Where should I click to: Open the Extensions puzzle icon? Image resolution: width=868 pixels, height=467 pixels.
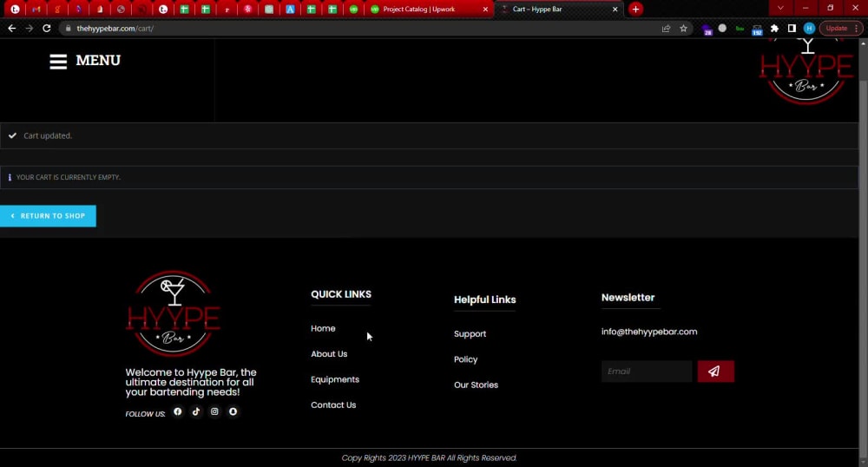(x=774, y=29)
